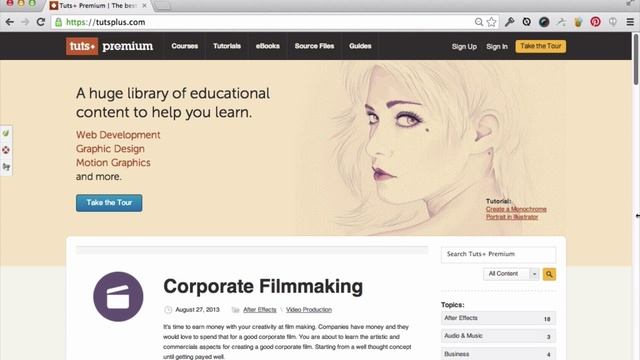Click the Video Production category link
This screenshot has height=360, width=640.
click(309, 310)
